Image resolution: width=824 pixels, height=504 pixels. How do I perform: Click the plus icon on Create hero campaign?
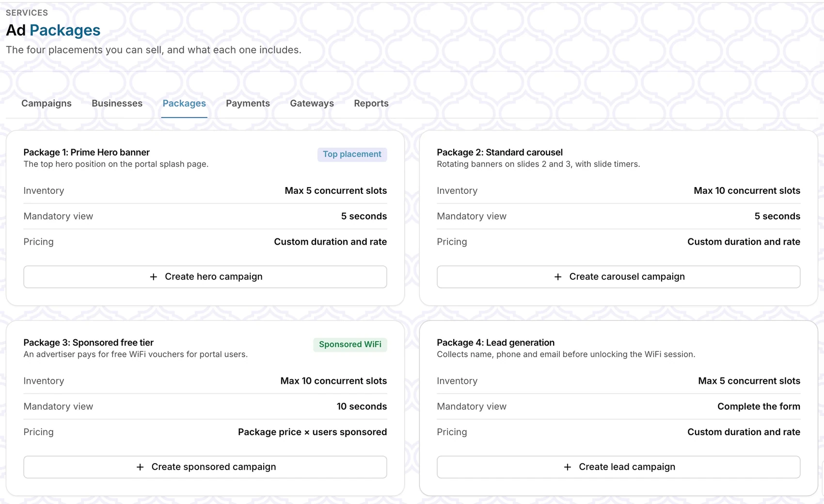[154, 277]
